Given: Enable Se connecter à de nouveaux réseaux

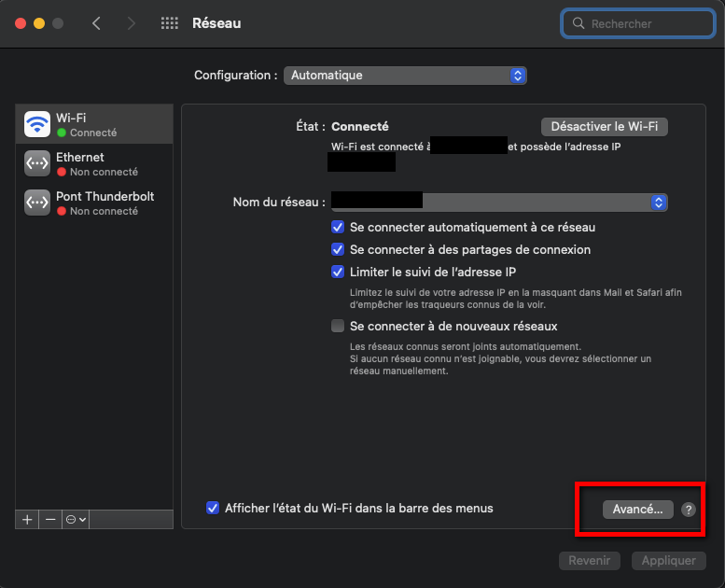Looking at the screenshot, I should [338, 327].
